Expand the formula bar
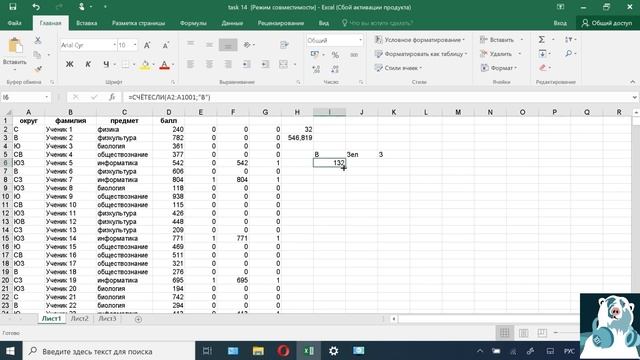 (634, 97)
